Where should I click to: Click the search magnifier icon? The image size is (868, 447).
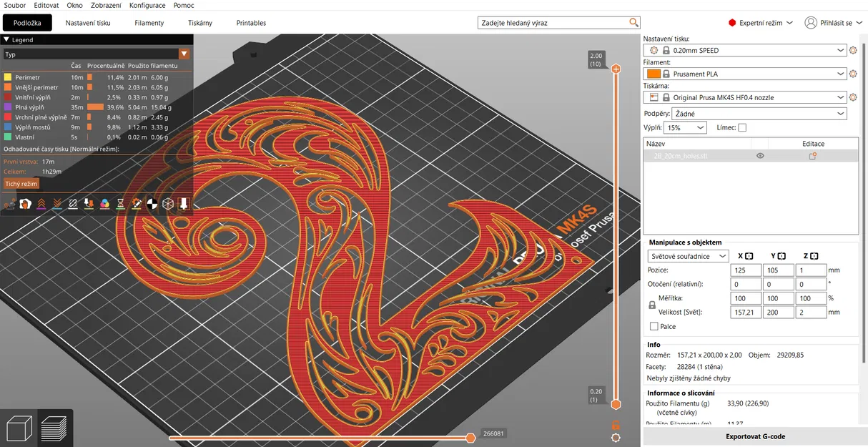point(633,23)
